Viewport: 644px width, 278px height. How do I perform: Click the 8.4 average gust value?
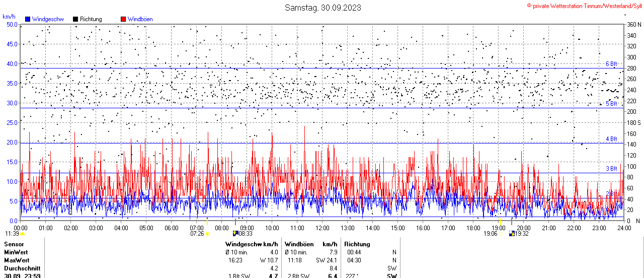[333, 268]
